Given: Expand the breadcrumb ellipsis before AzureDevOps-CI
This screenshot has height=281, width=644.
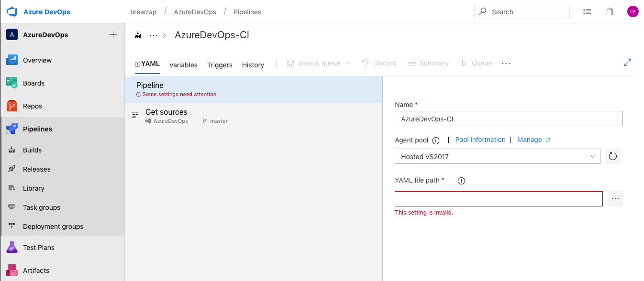Looking at the screenshot, I should point(154,35).
